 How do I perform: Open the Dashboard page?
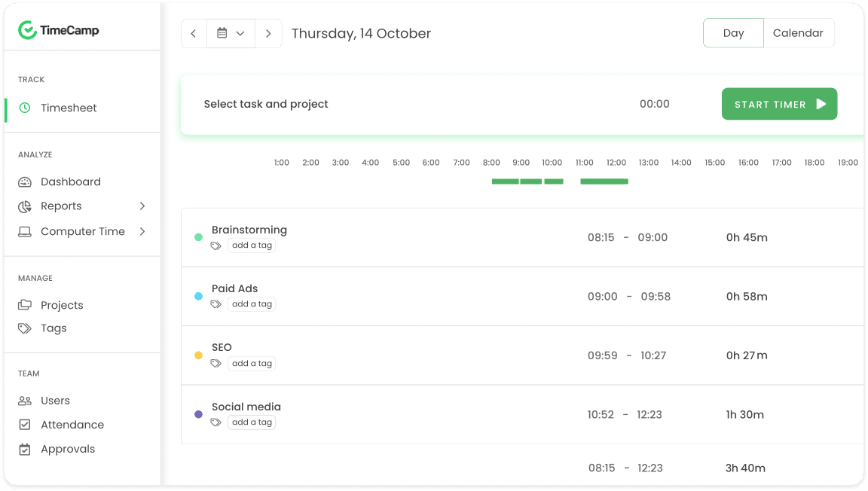tap(71, 181)
